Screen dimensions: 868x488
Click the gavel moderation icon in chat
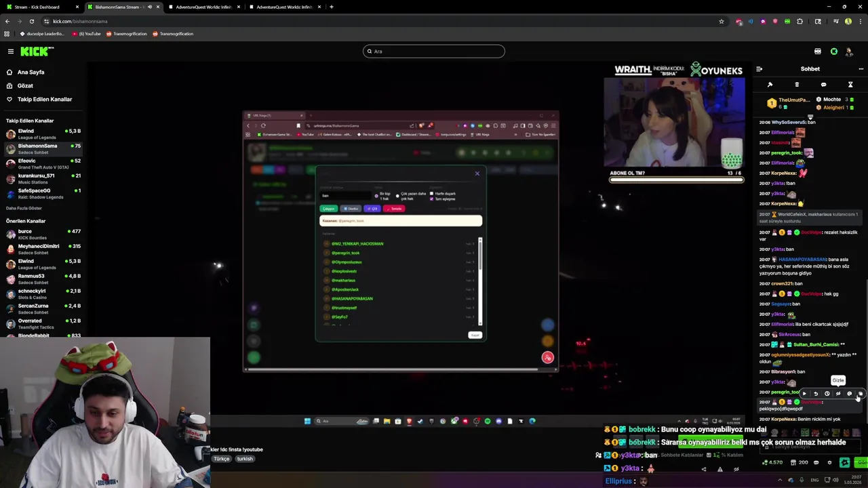tap(770, 85)
